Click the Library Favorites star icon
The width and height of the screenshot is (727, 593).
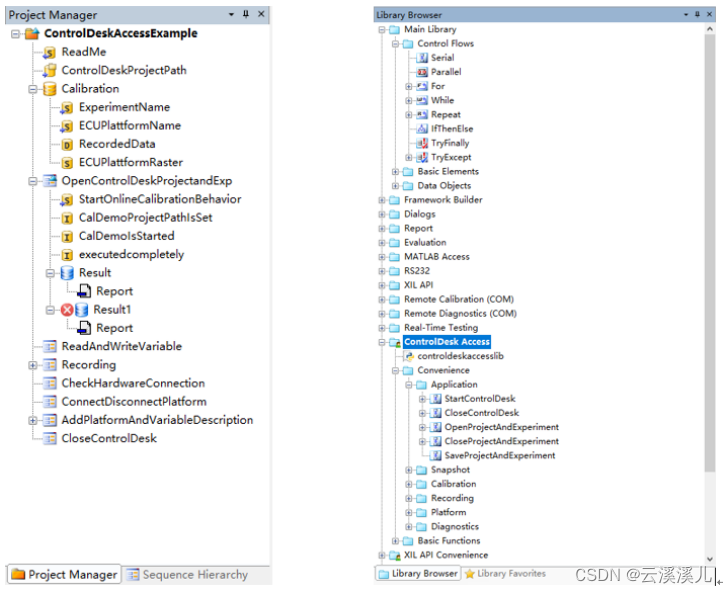470,574
